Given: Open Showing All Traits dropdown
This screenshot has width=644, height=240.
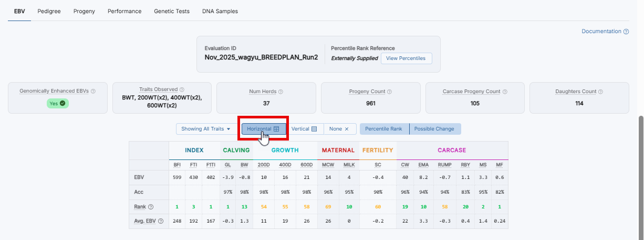Looking at the screenshot, I should (x=206, y=129).
